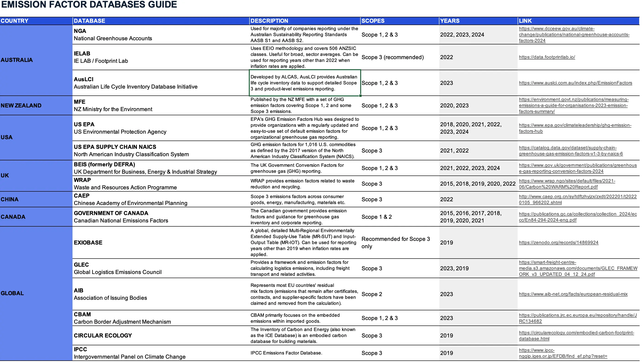
Task: Select the '2015, 2018, 2019, 2020, 2022' cell
Action: click(x=478, y=184)
